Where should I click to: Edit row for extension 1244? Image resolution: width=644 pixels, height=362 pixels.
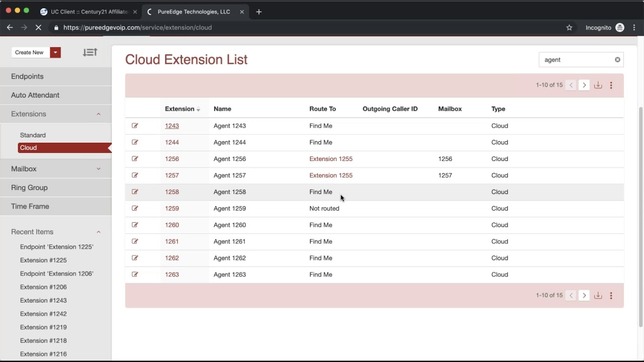(x=135, y=142)
